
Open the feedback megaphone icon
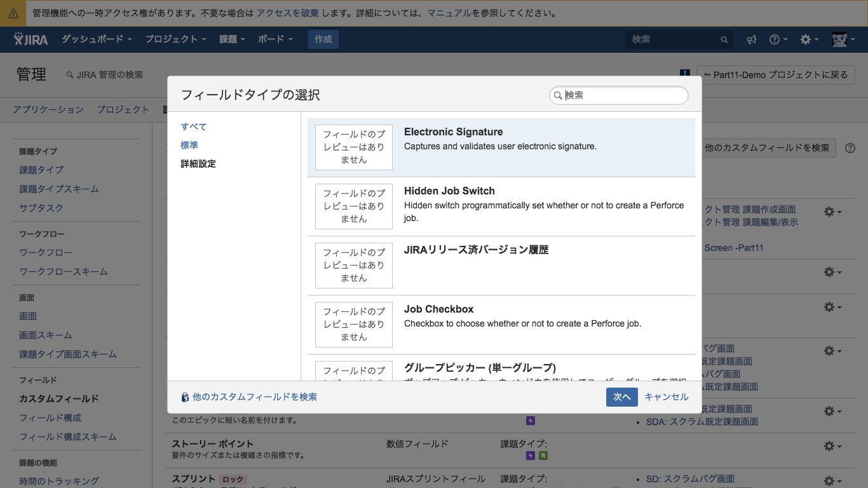752,39
